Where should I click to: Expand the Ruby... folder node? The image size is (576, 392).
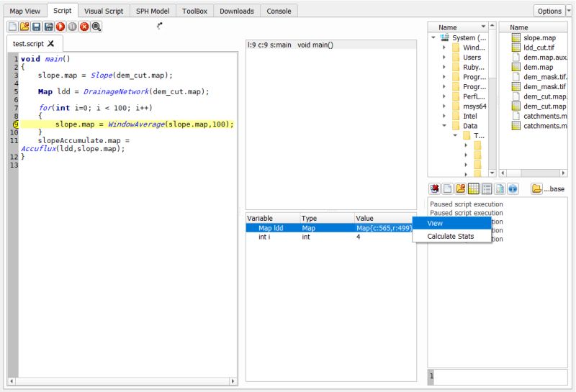(x=444, y=67)
